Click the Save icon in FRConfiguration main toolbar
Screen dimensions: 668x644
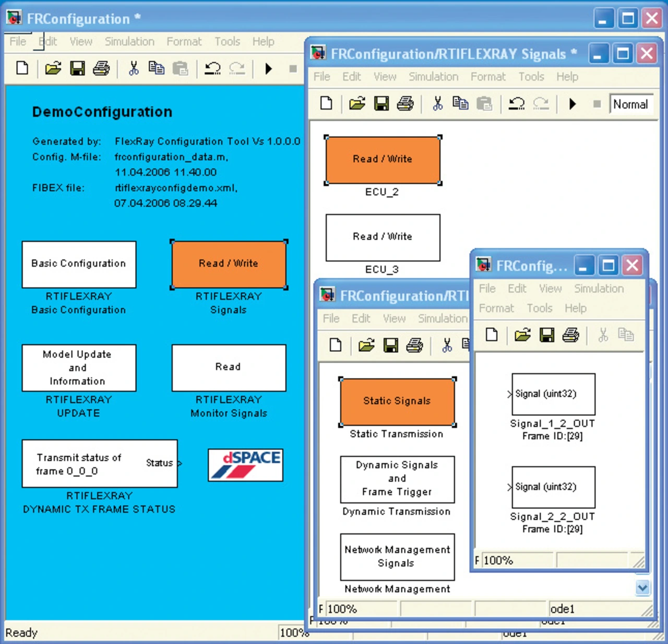point(77,68)
